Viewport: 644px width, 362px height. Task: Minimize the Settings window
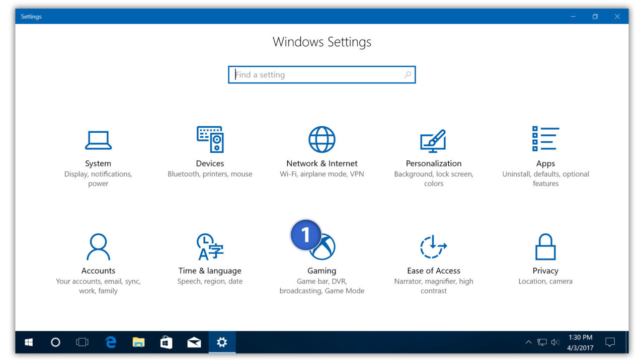point(573,17)
